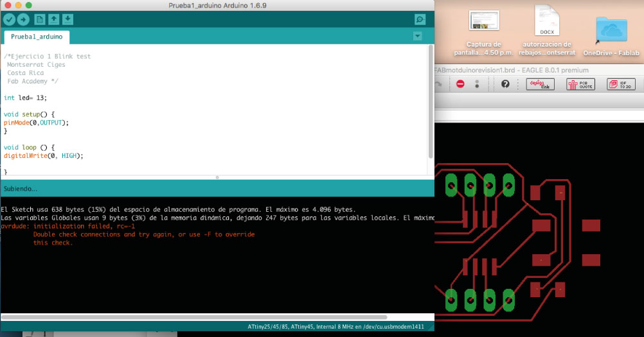Viewport: 644px width, 337px height.
Task: Open the EAGLE Design Link button
Action: point(540,85)
